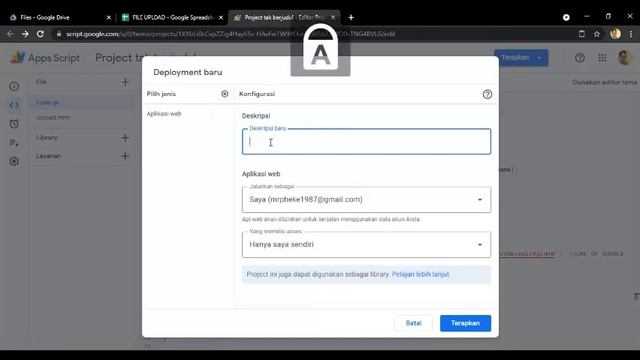Select Aplikasi web deployment type
Image resolution: width=640 pixels, height=360 pixels.
click(x=164, y=114)
